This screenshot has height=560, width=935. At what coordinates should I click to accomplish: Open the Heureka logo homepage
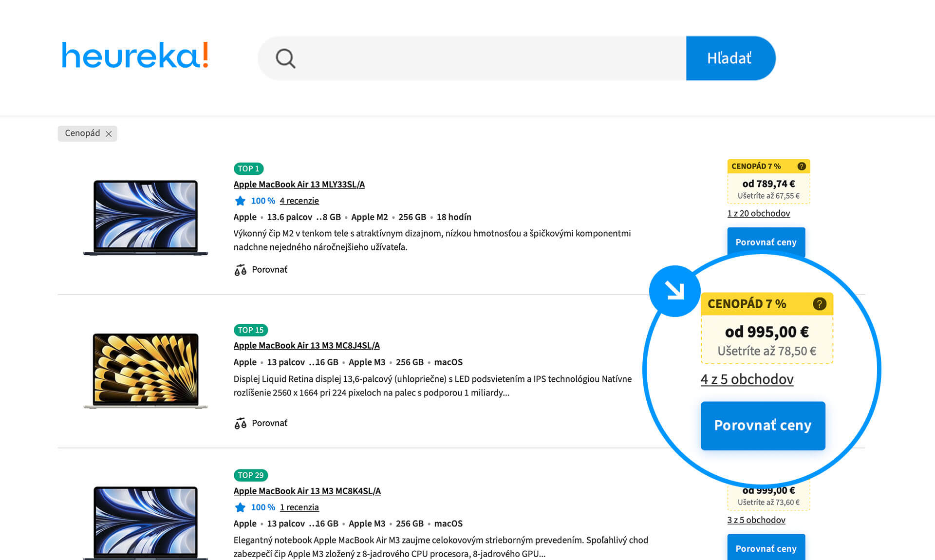click(135, 55)
